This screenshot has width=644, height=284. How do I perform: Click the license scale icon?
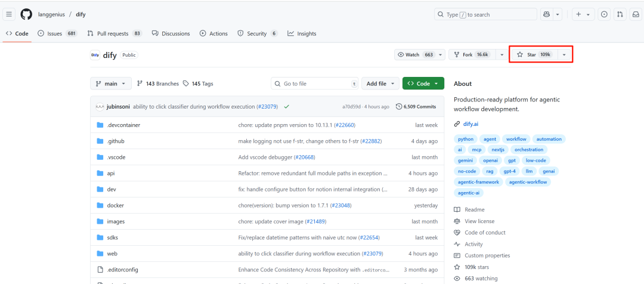pos(457,221)
